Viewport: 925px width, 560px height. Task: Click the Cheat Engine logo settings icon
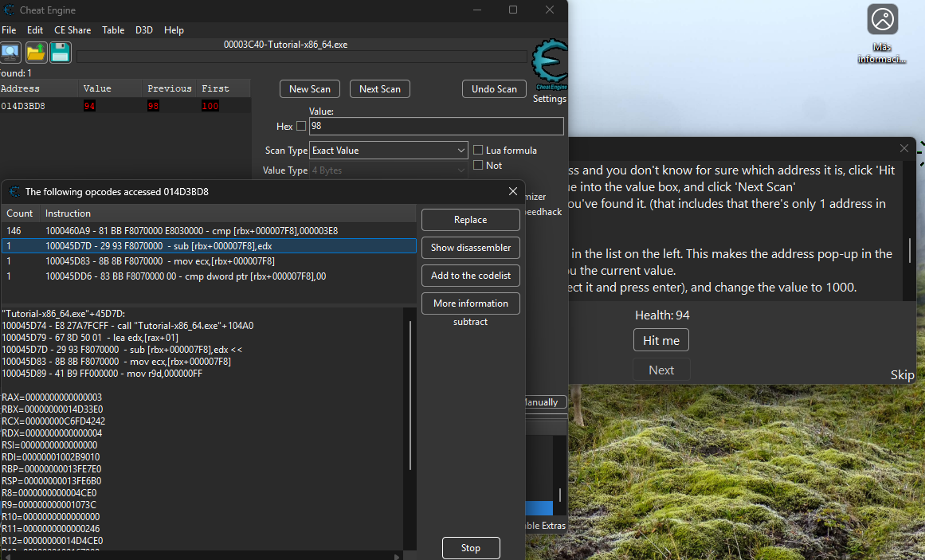pyautogui.click(x=549, y=65)
